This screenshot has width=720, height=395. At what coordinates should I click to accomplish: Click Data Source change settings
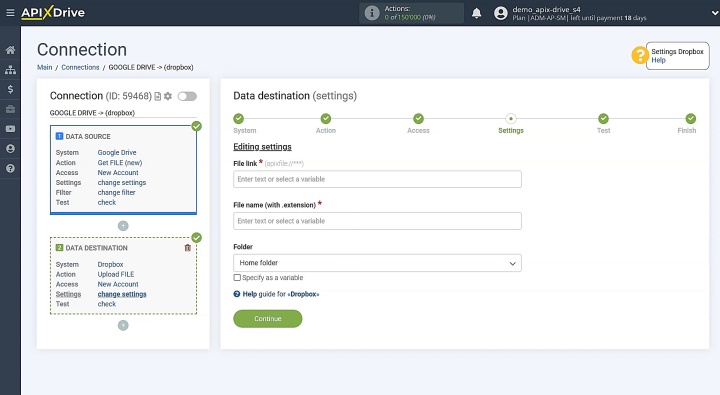(122, 182)
